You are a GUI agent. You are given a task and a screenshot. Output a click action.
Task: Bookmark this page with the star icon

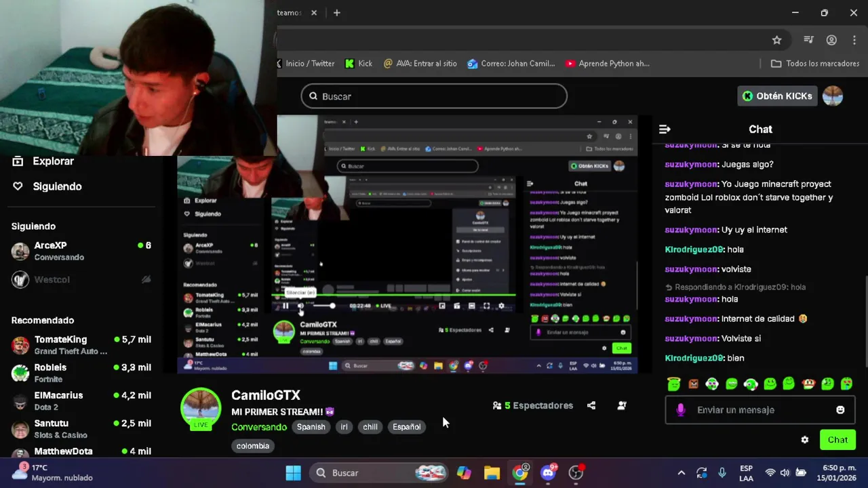[777, 40]
